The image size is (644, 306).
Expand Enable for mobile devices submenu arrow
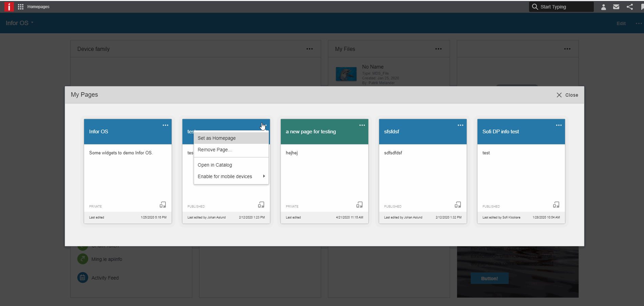[264, 176]
